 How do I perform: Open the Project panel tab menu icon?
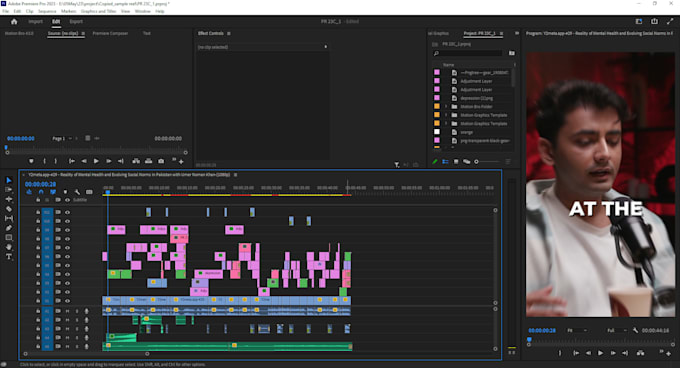pyautogui.click(x=501, y=33)
